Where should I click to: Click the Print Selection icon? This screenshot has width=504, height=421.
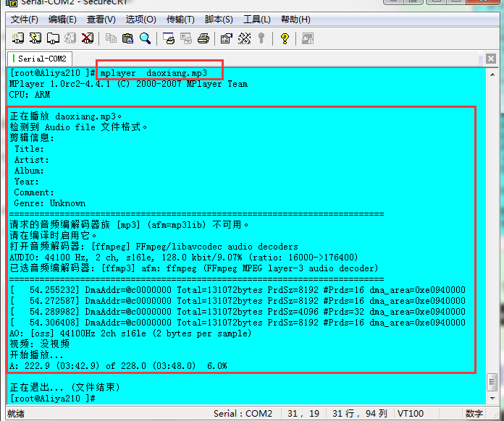point(186,38)
